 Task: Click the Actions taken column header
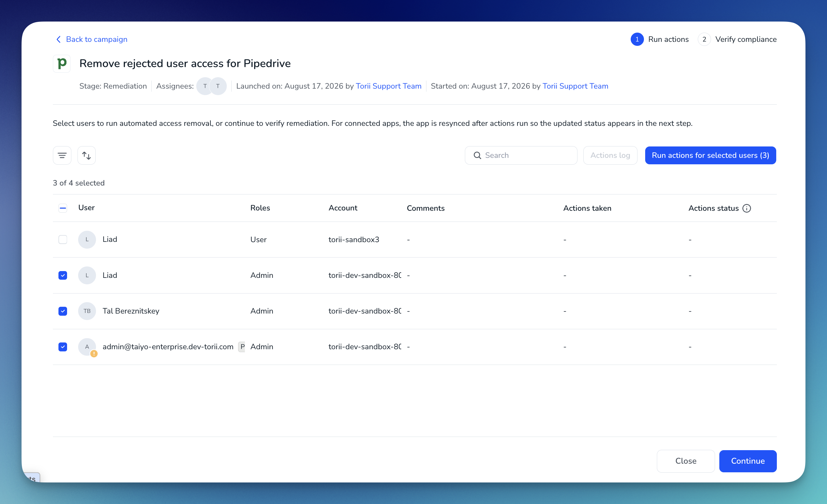[x=587, y=208]
